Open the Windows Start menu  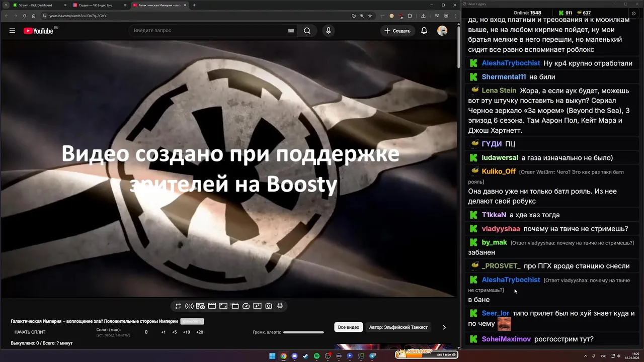click(x=272, y=356)
